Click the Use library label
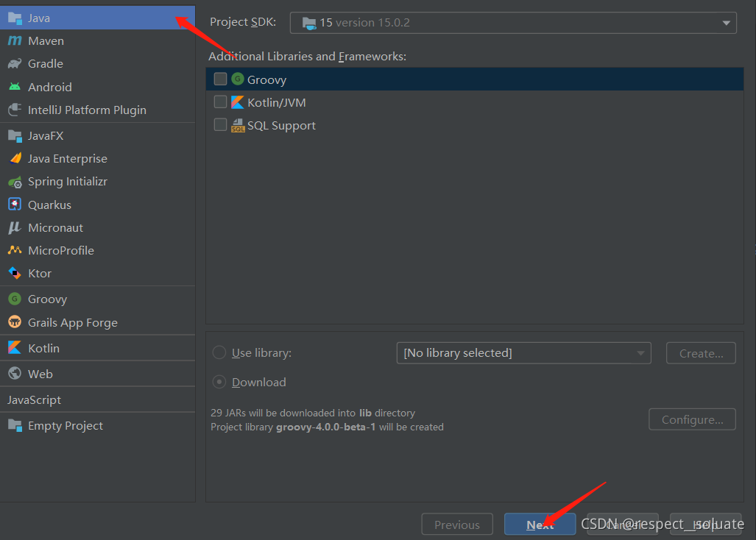 (x=261, y=353)
